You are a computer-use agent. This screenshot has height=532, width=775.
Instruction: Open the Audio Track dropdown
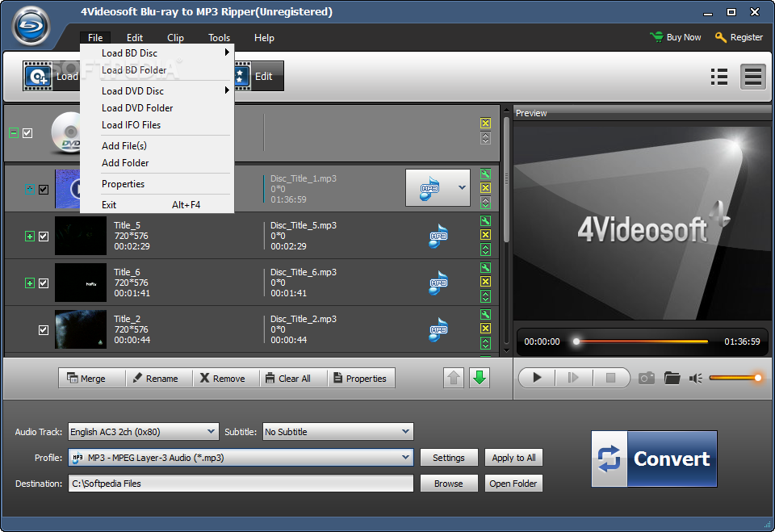pyautogui.click(x=144, y=432)
